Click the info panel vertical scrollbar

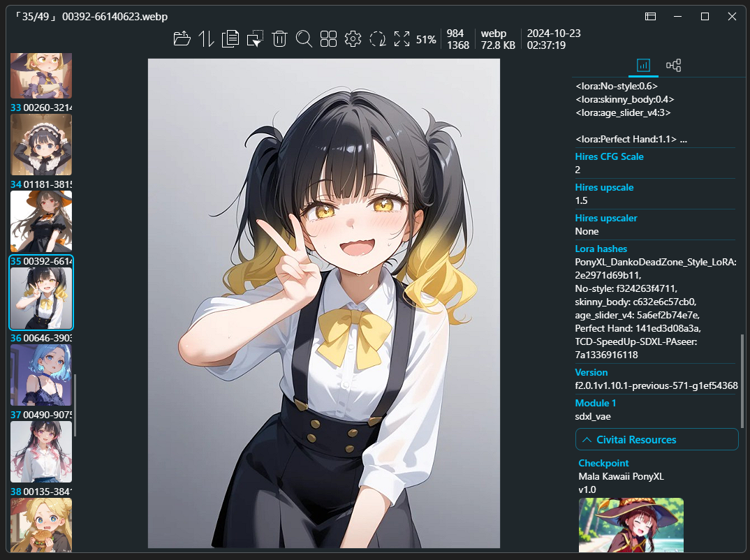[742, 381]
